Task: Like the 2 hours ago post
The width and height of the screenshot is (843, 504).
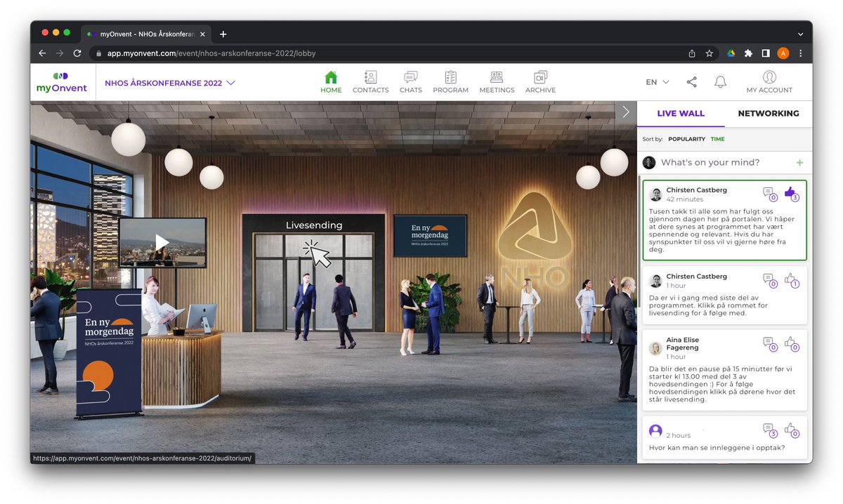Action: (792, 430)
